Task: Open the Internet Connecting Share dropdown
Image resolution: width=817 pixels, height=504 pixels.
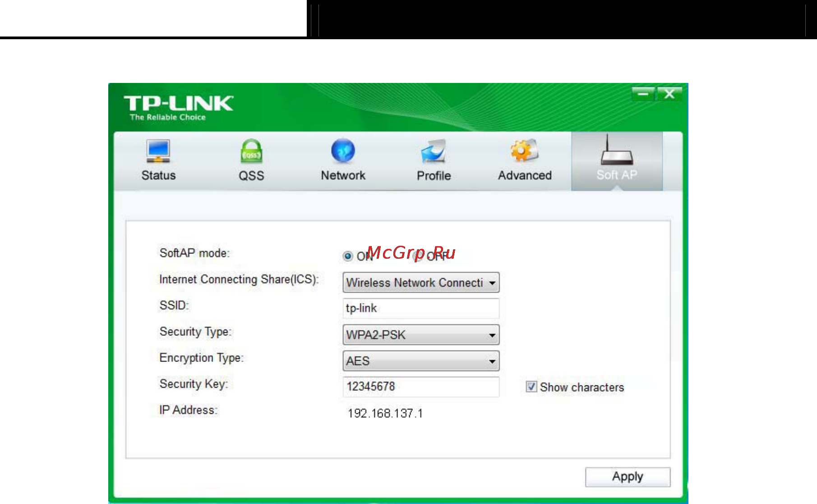Action: point(421,283)
